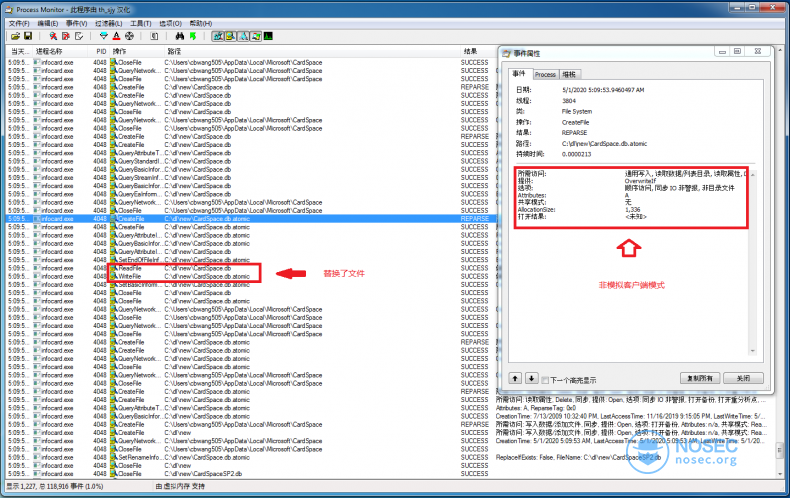Screen dimensions: 790x498
Task: Click the main event list scrollbar thumb
Action: (780, 449)
